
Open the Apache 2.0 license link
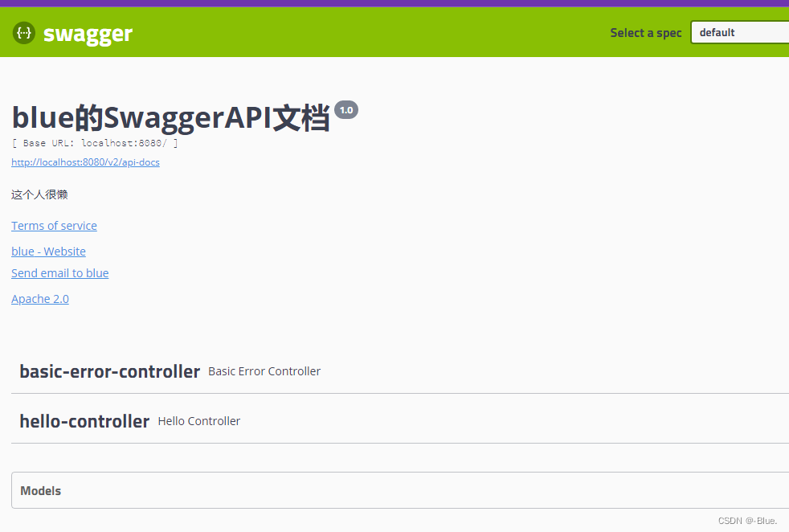coord(39,298)
